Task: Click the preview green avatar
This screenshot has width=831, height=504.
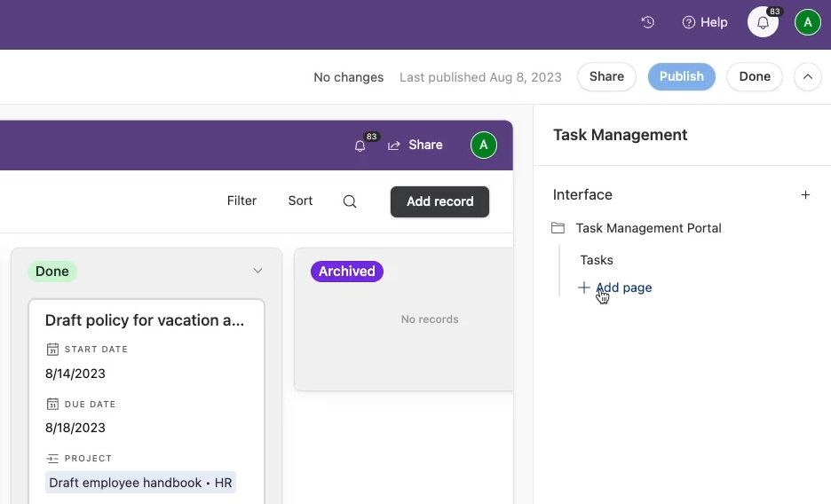Action: click(x=483, y=146)
